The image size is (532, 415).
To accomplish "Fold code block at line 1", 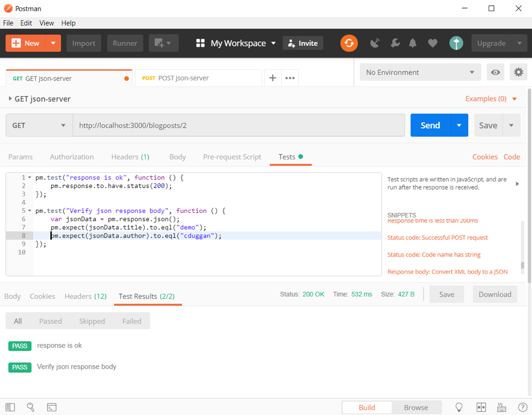I will pos(29,177).
